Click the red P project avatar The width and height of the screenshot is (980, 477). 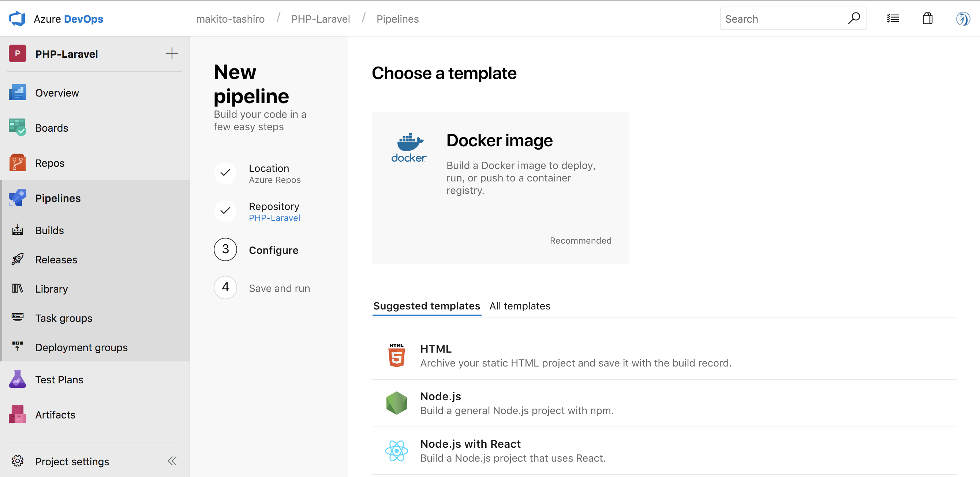coord(18,53)
